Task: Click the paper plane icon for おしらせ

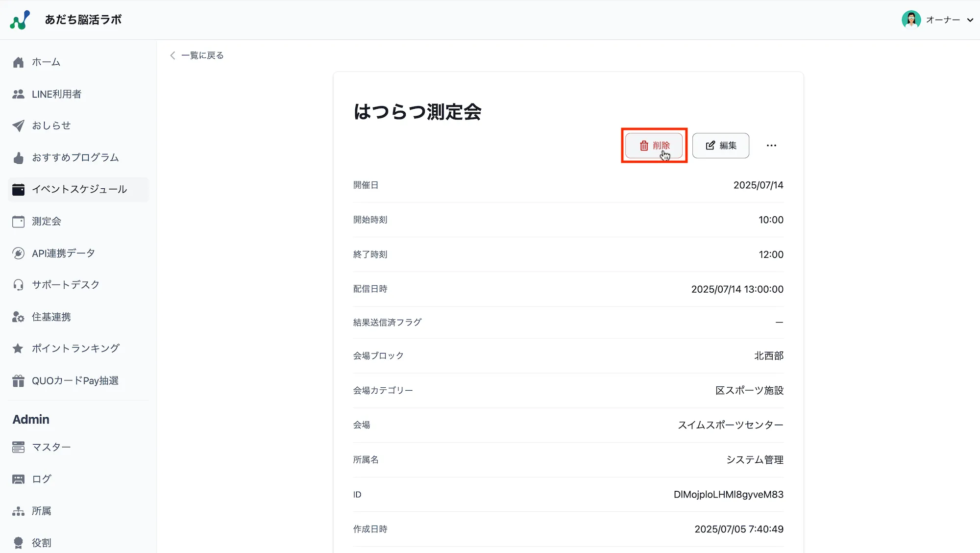Action: tap(19, 126)
